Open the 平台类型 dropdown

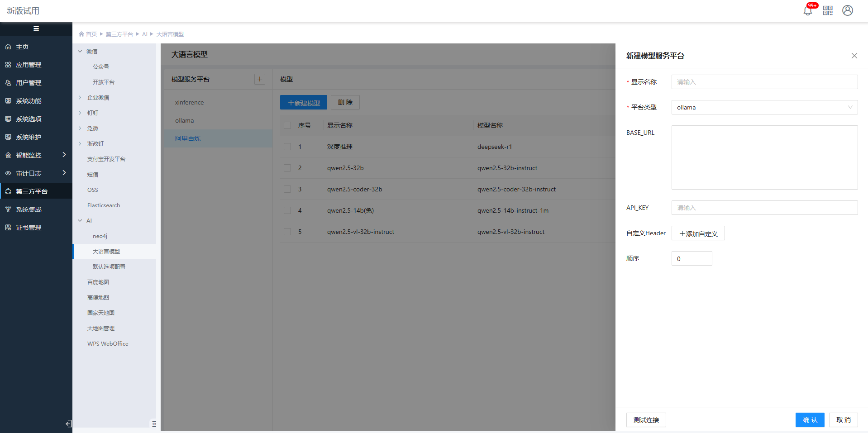pos(764,107)
